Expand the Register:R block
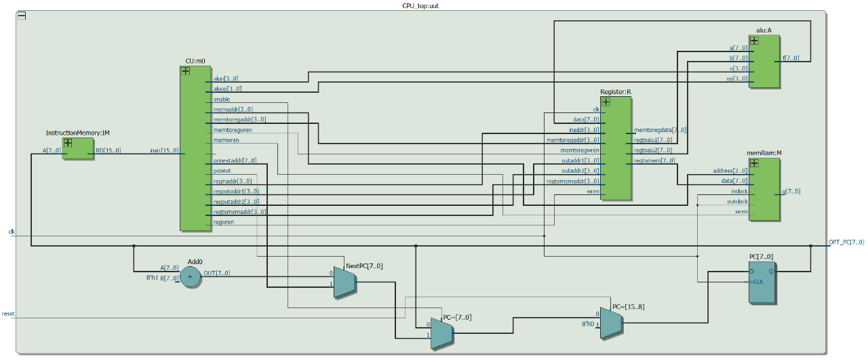This screenshot has height=363, width=868. pyautogui.click(x=606, y=102)
